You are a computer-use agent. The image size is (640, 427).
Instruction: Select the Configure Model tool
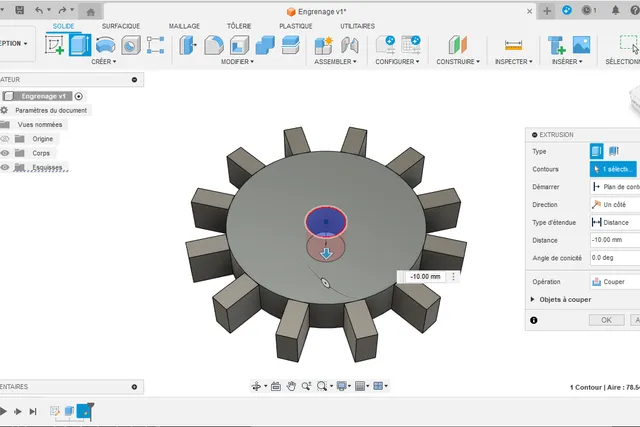click(386, 45)
